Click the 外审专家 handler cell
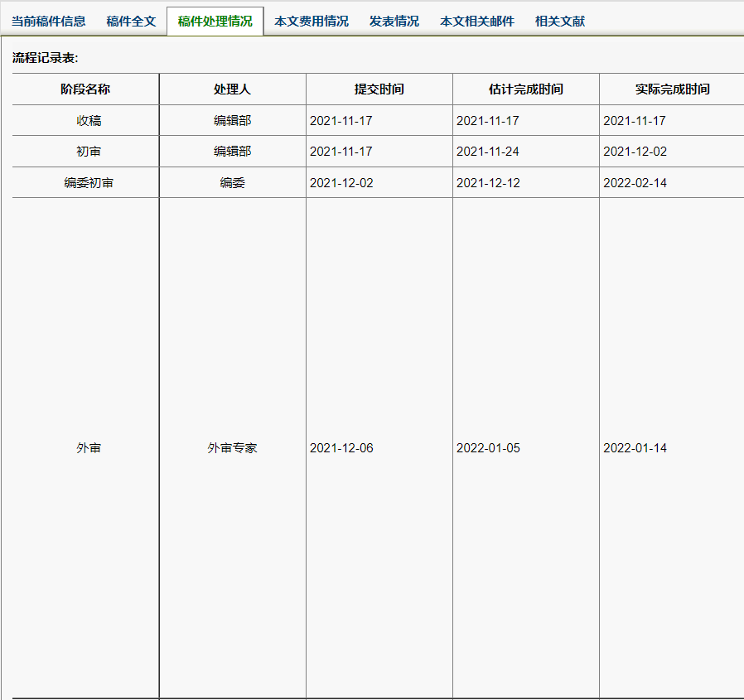This screenshot has width=744, height=700. (x=233, y=448)
